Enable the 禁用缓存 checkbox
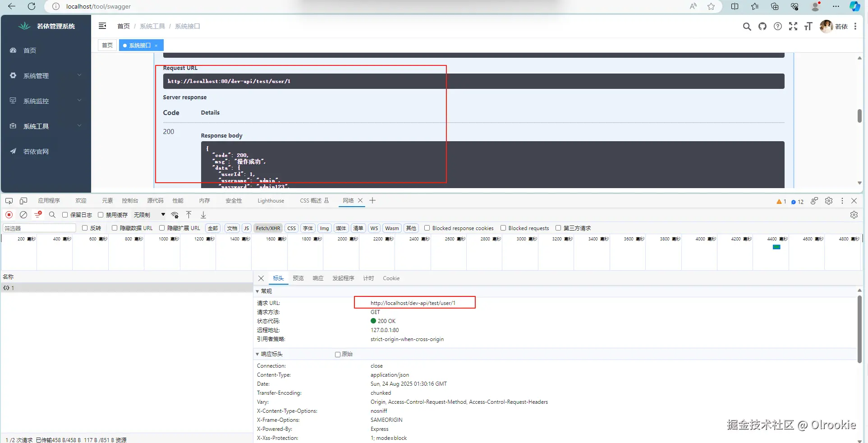This screenshot has width=868, height=443. tap(101, 215)
